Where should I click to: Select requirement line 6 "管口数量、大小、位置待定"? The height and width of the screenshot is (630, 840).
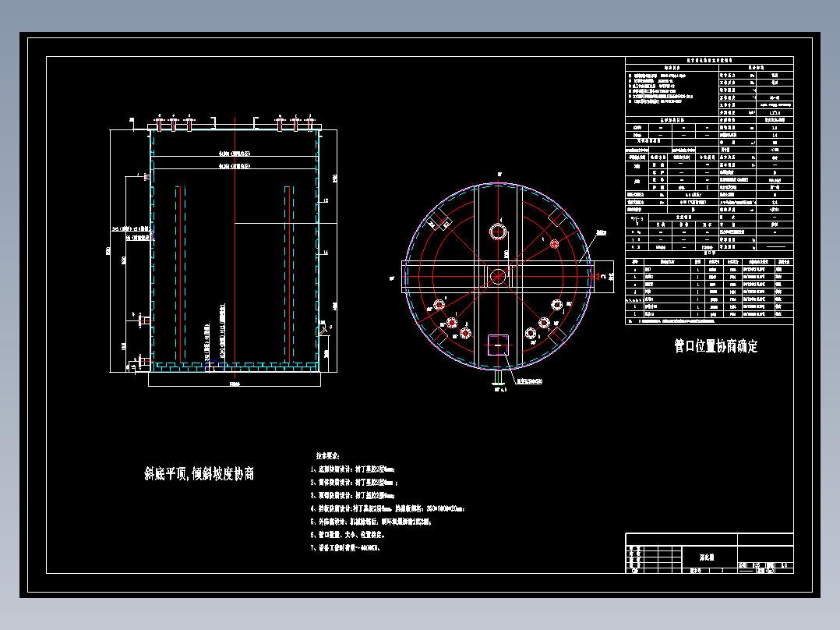pos(348,535)
